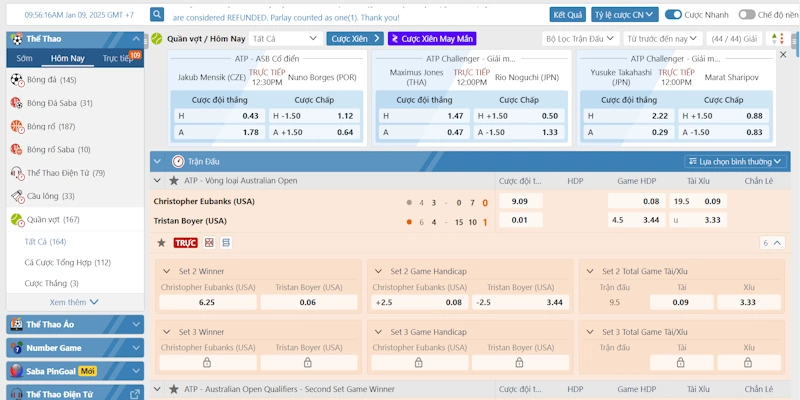Click the locked Set 3 Game Handicap Boyer odds
The image size is (800, 400).
point(520,362)
